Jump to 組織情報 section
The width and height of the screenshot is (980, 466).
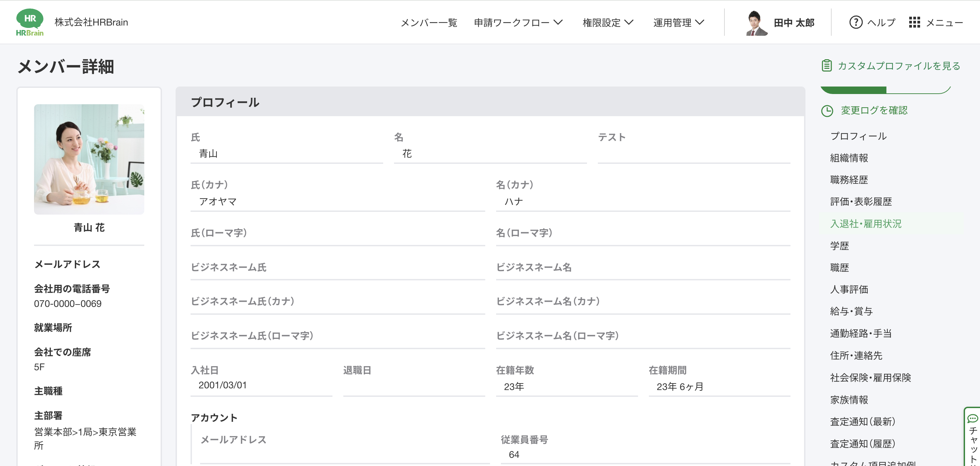point(849,158)
